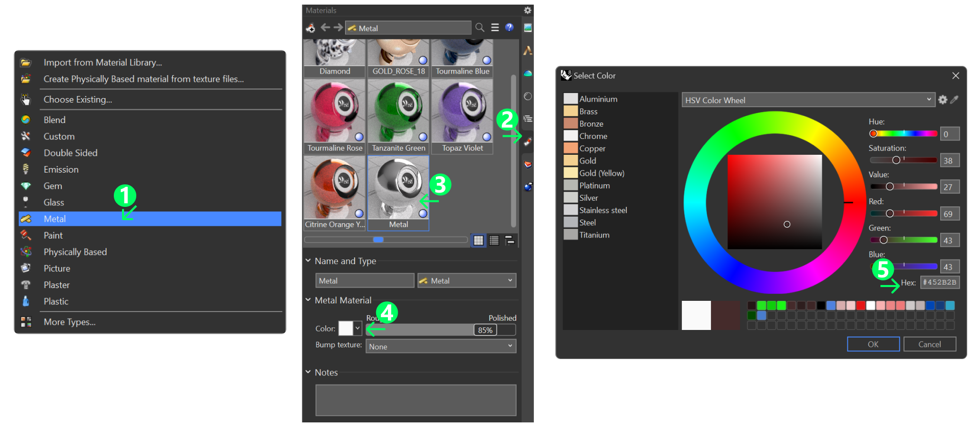The image size is (980, 427).
Task: Click the magnifier search icon in Materials
Action: (480, 28)
